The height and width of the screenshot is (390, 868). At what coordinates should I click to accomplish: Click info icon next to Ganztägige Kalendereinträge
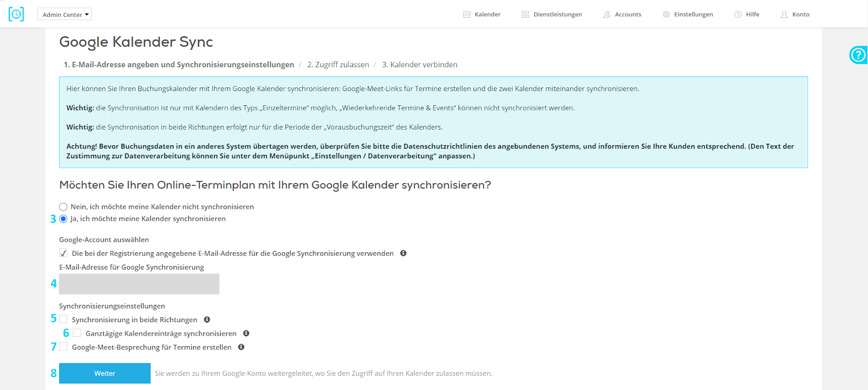[246, 333]
